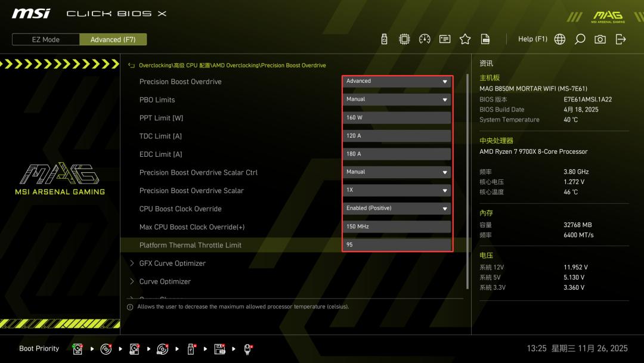644x363 pixels.
Task: Expand the GFX Curve Optimizer submenu
Action: tap(172, 263)
